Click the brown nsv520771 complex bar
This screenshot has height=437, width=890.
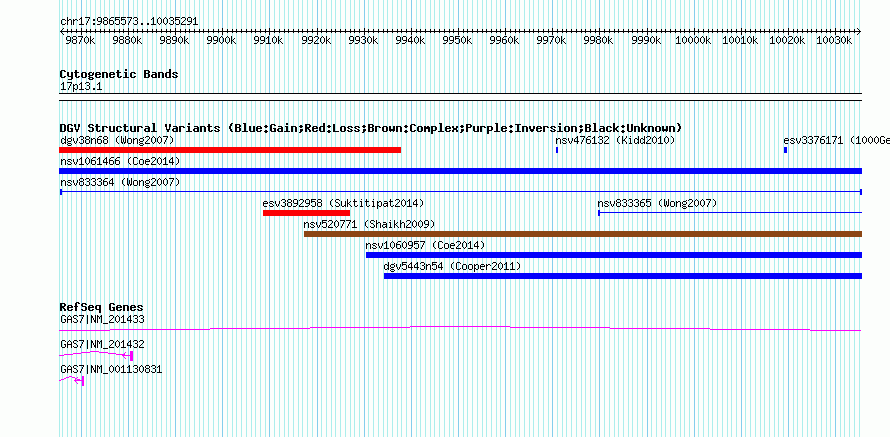[583, 234]
